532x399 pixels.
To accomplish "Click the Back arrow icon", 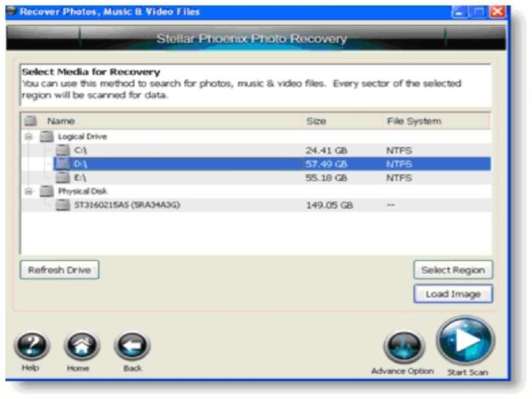I will tap(132, 346).
